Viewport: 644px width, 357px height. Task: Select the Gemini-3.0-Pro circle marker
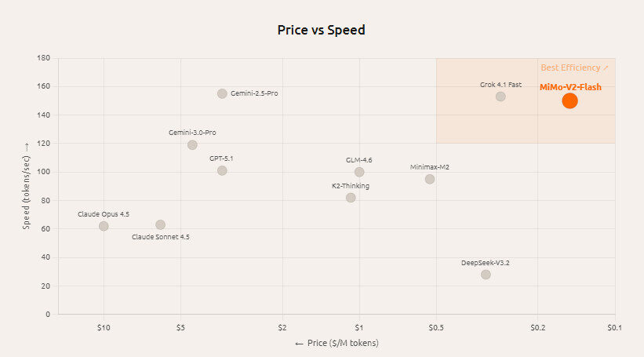tap(192, 145)
